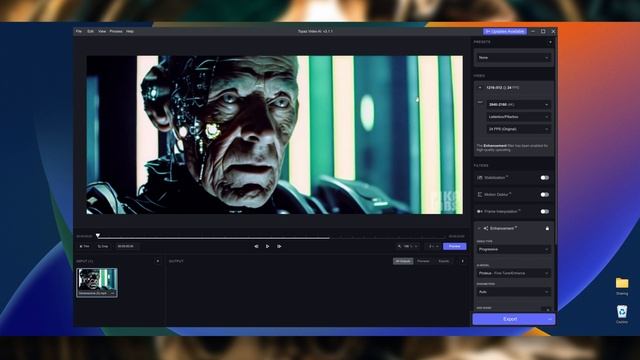
Task: Add input with the Input plus icon
Action: tap(158, 261)
